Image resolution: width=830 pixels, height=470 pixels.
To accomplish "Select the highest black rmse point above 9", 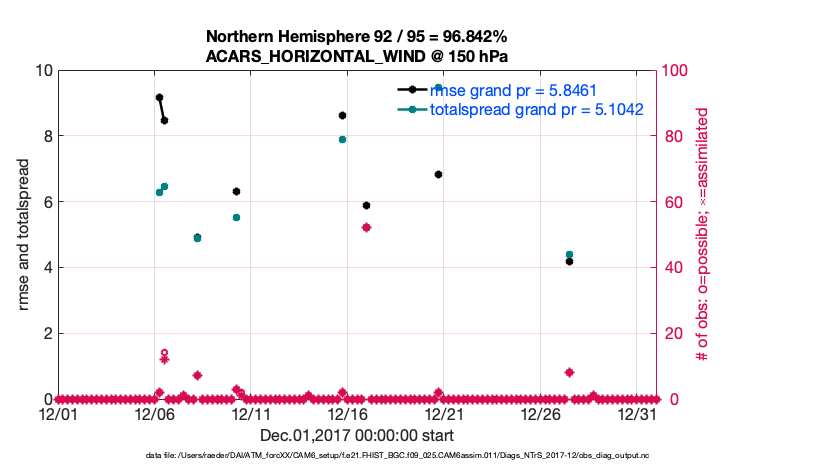I will (x=159, y=97).
